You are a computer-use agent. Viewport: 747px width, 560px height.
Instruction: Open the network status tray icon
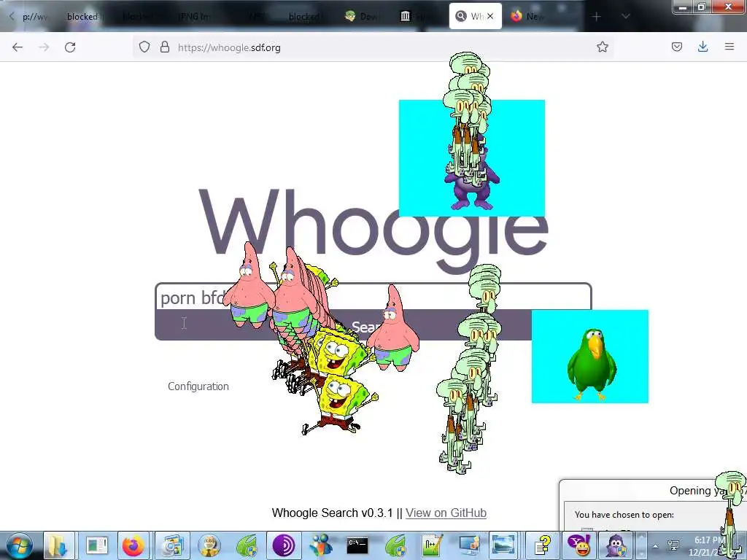coord(673,545)
